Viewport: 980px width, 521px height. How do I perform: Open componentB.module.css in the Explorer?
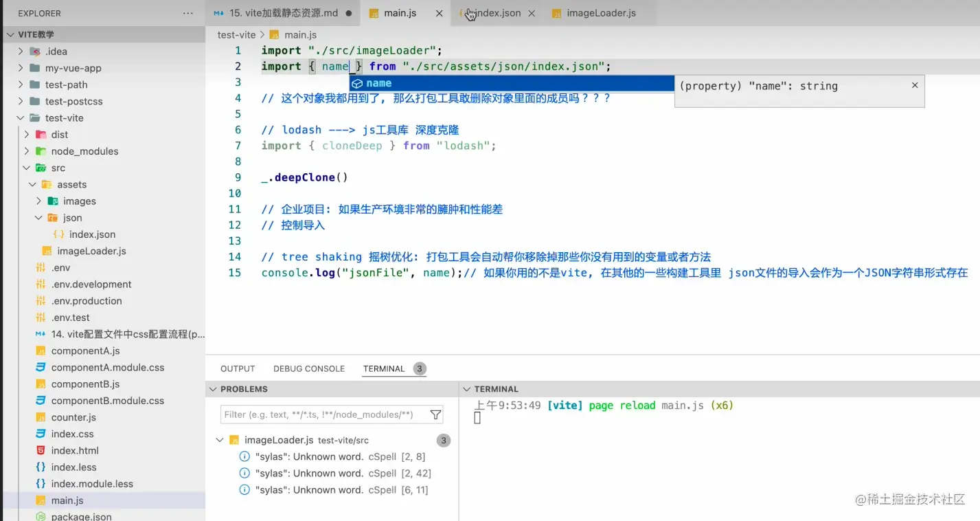tap(108, 401)
